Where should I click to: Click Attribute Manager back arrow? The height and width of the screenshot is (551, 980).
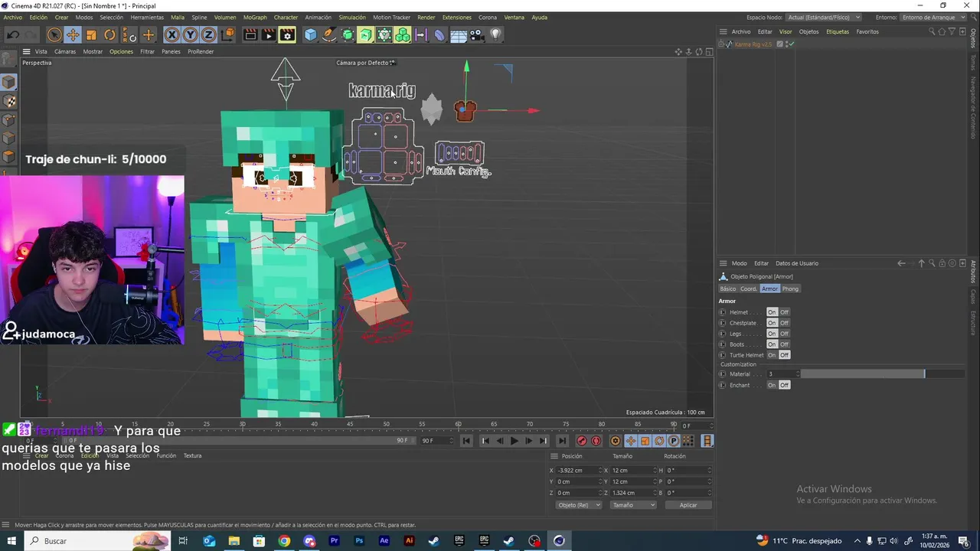[x=901, y=263]
